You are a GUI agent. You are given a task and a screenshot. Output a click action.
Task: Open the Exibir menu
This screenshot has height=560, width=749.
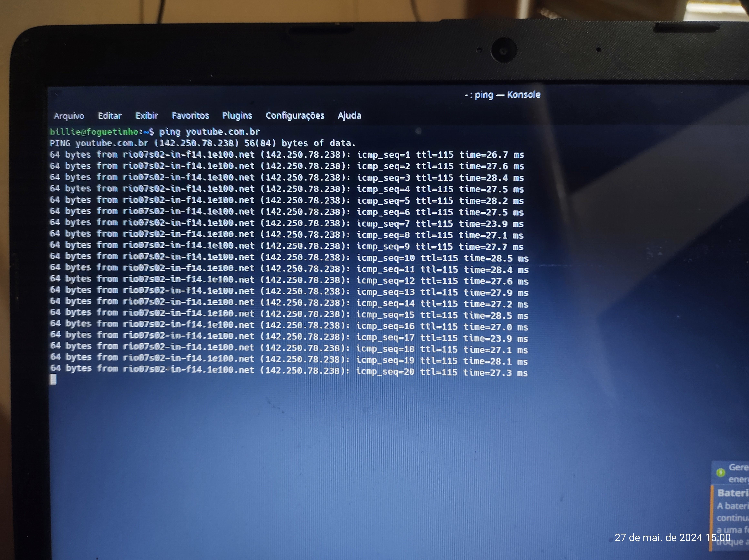(x=147, y=116)
